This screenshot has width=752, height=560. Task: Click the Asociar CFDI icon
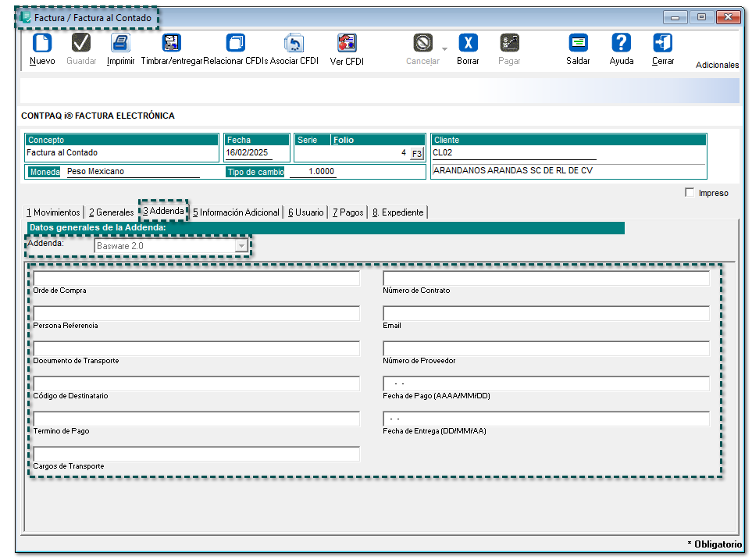coord(294,43)
